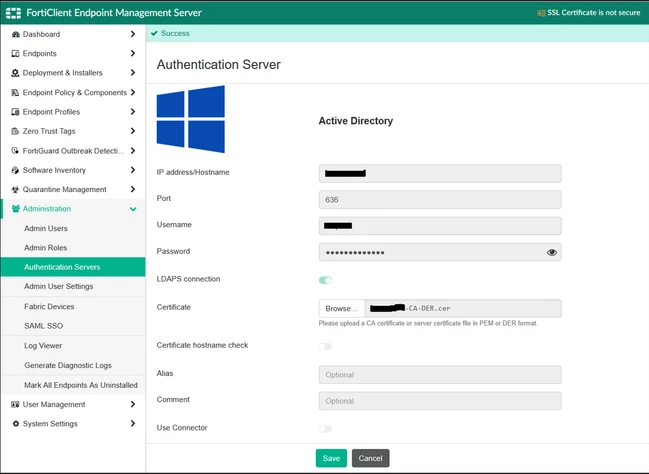Click the Zero Trust Tags icon
This screenshot has height=474, width=649.
click(15, 131)
